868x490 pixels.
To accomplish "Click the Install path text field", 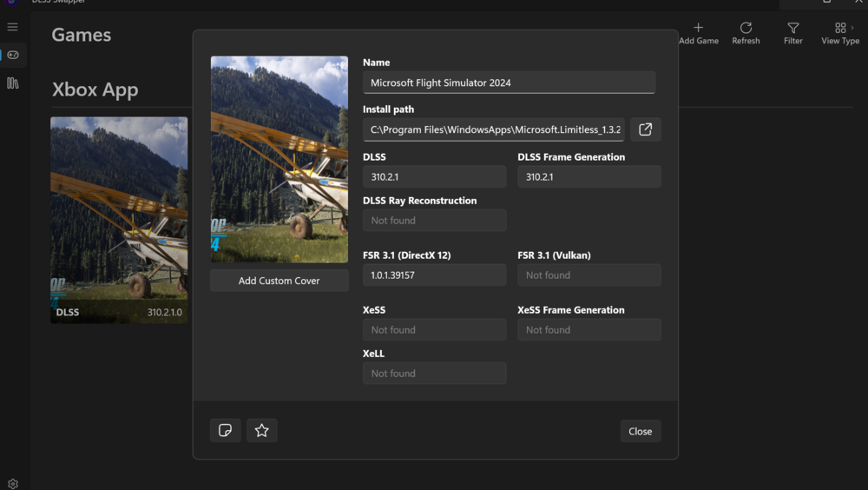I will (493, 129).
